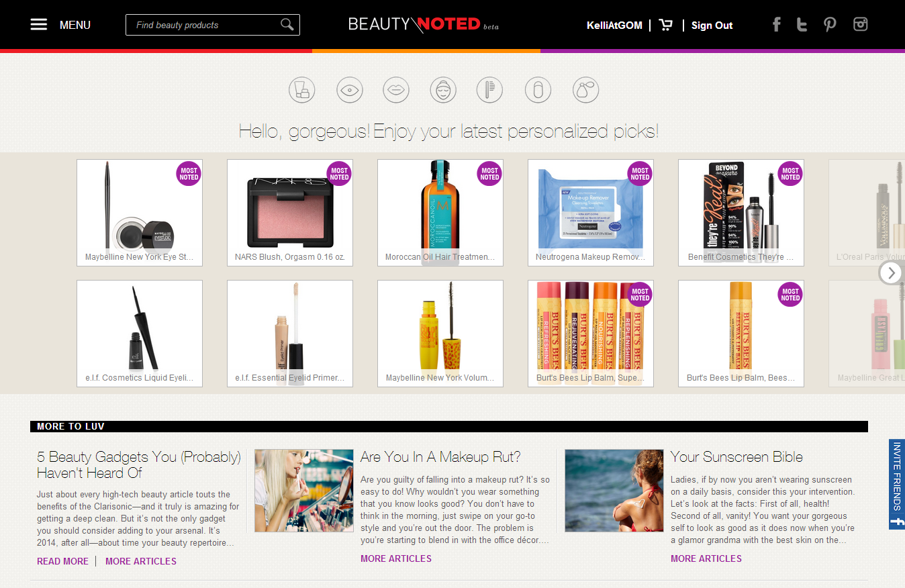This screenshot has height=588, width=905.
Task: Open Burt's Bees Lip Balm Super pack card
Action: coord(591,334)
